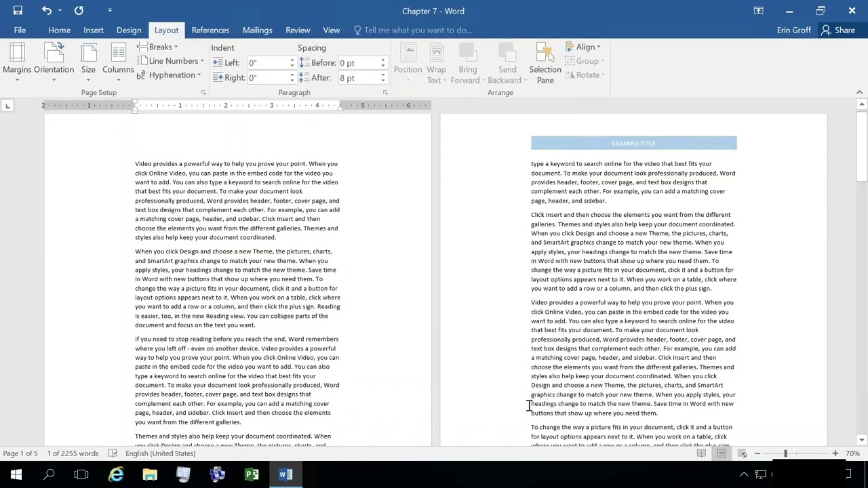Open the File menu
The image size is (868, 488).
[20, 30]
